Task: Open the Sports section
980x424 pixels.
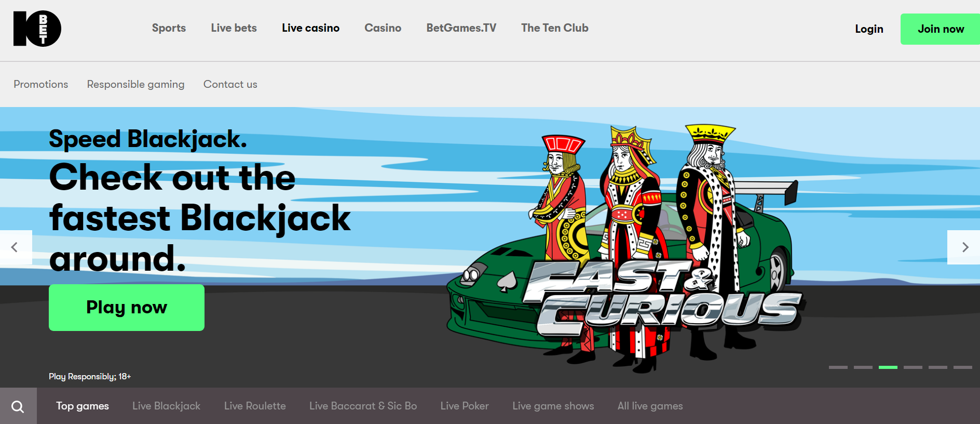Action: (169, 28)
